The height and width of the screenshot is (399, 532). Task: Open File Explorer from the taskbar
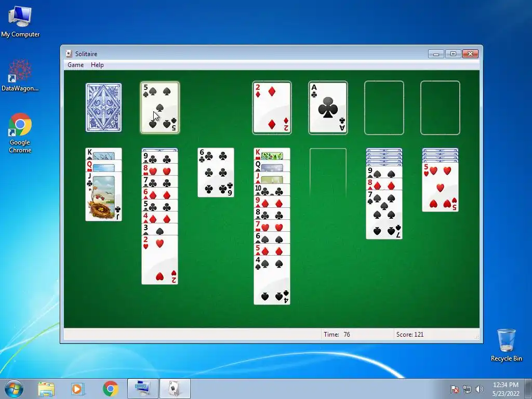(46, 389)
